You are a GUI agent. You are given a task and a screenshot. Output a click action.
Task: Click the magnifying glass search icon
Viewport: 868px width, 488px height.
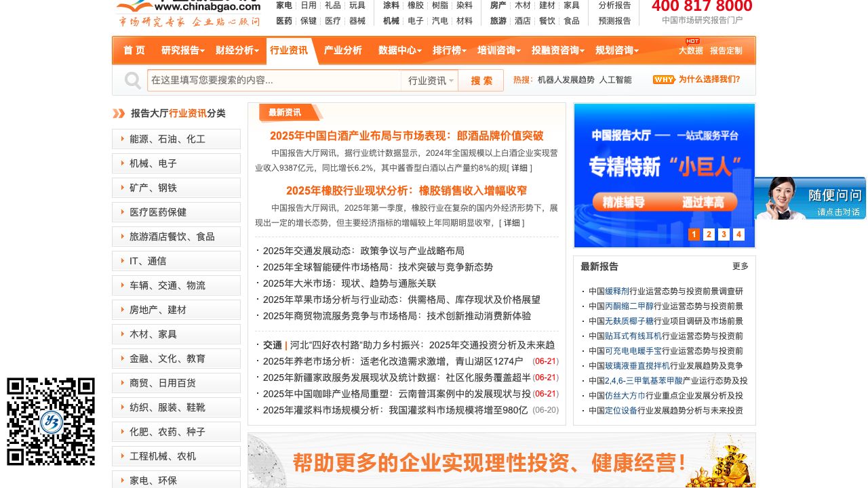tap(132, 81)
